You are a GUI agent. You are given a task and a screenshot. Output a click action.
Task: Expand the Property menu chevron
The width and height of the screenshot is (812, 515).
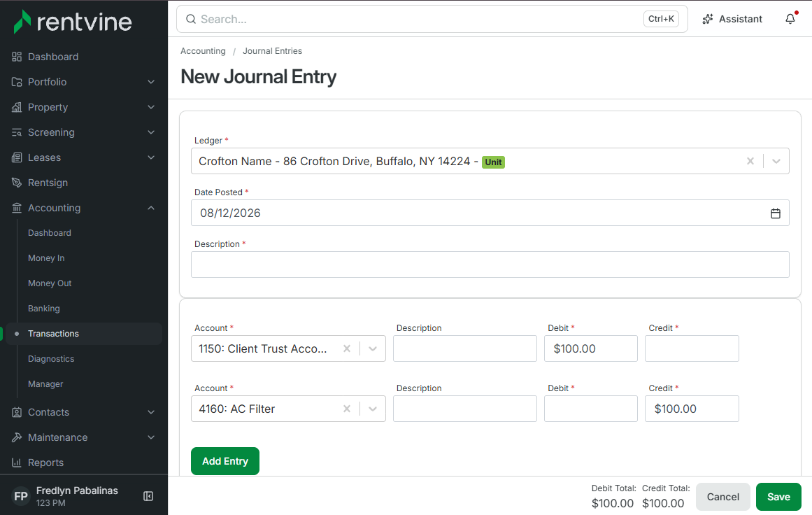151,107
